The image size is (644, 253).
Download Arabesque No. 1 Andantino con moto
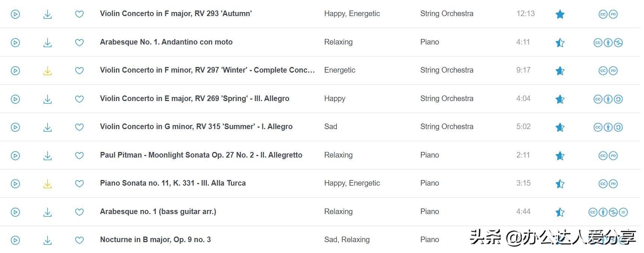click(x=48, y=43)
